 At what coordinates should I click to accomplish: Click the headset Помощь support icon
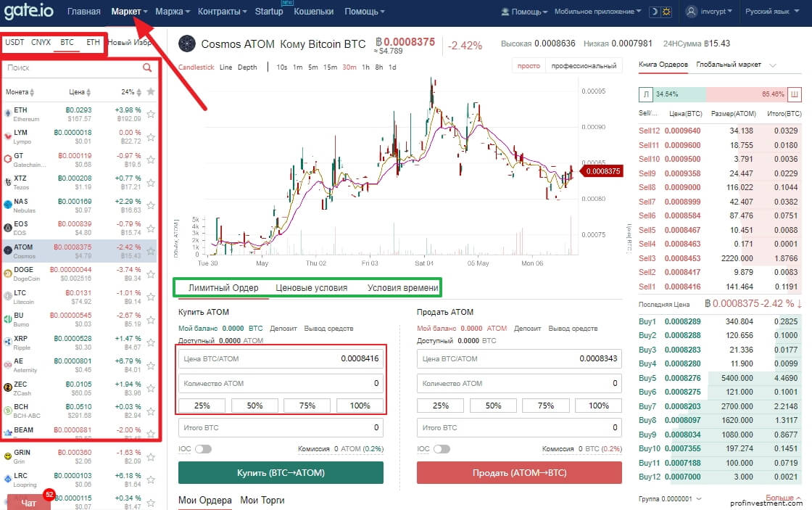[505, 12]
